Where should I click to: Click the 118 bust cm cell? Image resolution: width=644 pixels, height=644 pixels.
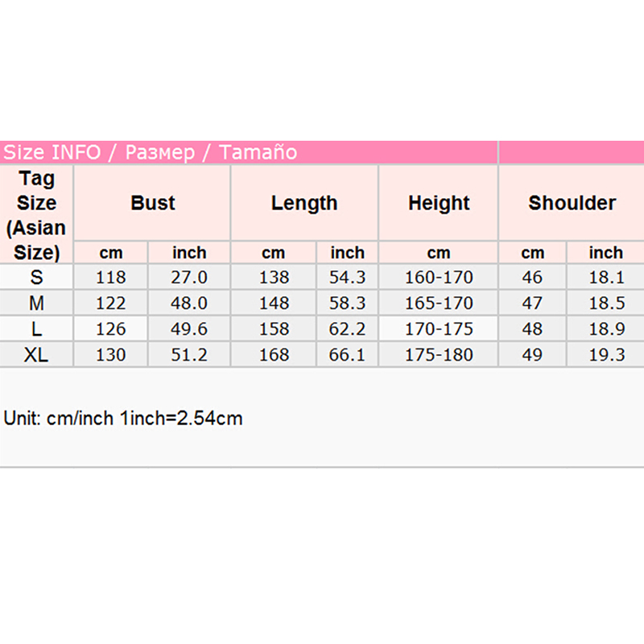[111, 278]
